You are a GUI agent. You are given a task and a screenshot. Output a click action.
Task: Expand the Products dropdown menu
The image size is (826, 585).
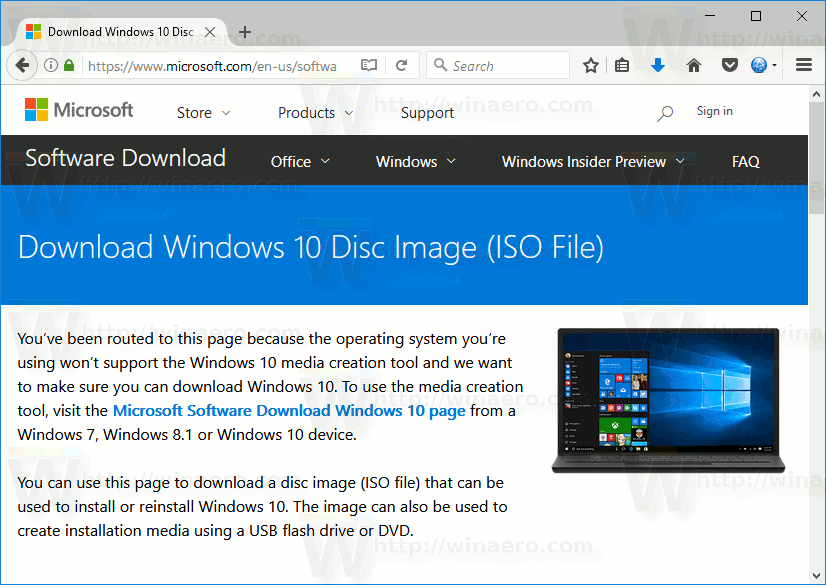click(x=316, y=113)
